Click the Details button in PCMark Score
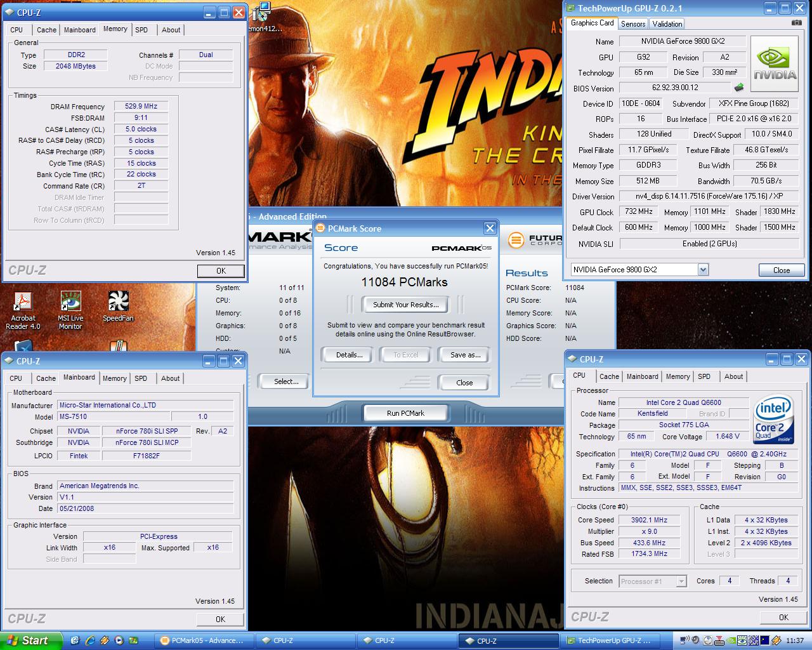Screen dimensions: 812x650 pyautogui.click(x=349, y=355)
